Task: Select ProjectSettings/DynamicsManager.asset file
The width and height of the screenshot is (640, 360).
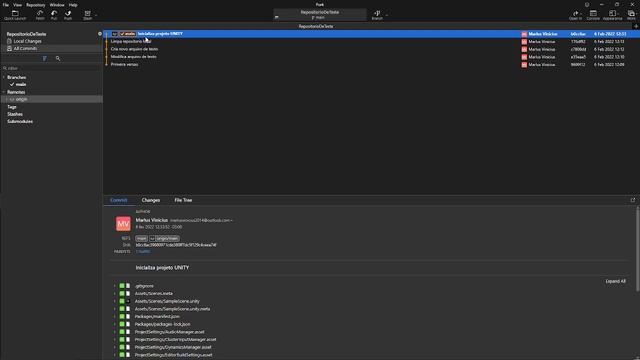Action: [x=173, y=347]
